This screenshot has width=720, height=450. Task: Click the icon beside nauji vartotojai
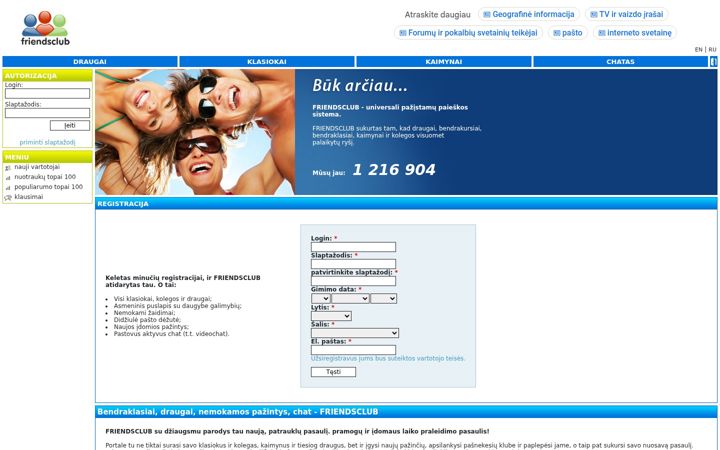pyautogui.click(x=8, y=168)
